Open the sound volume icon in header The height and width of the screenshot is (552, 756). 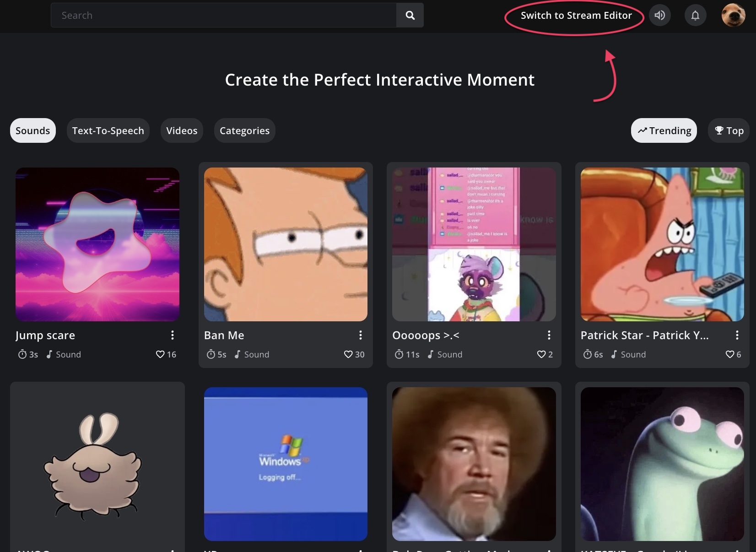pos(659,16)
